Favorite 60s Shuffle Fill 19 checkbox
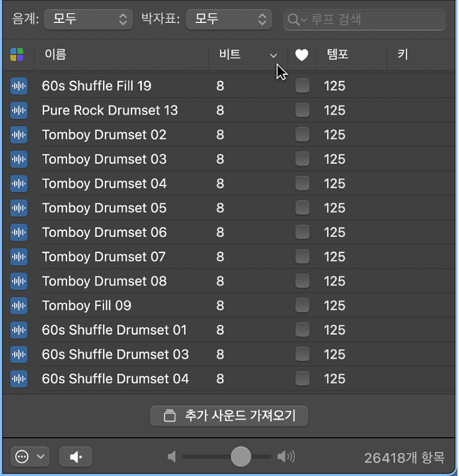 (302, 86)
